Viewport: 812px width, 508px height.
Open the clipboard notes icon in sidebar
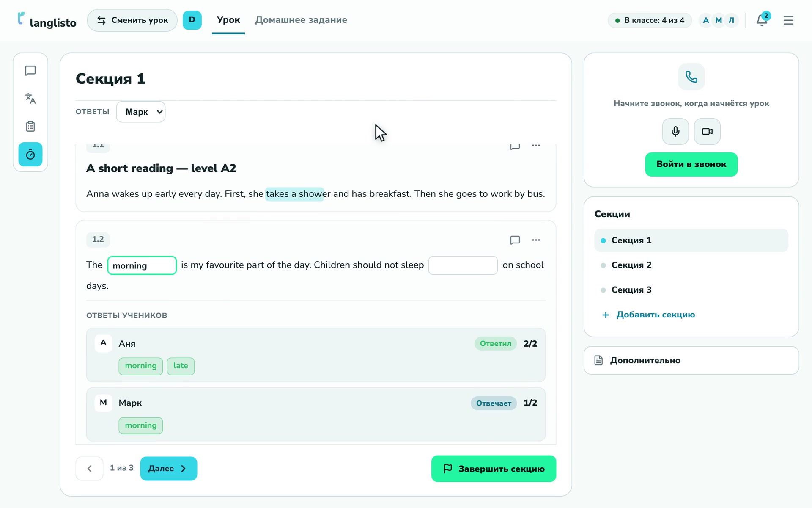coord(30,127)
